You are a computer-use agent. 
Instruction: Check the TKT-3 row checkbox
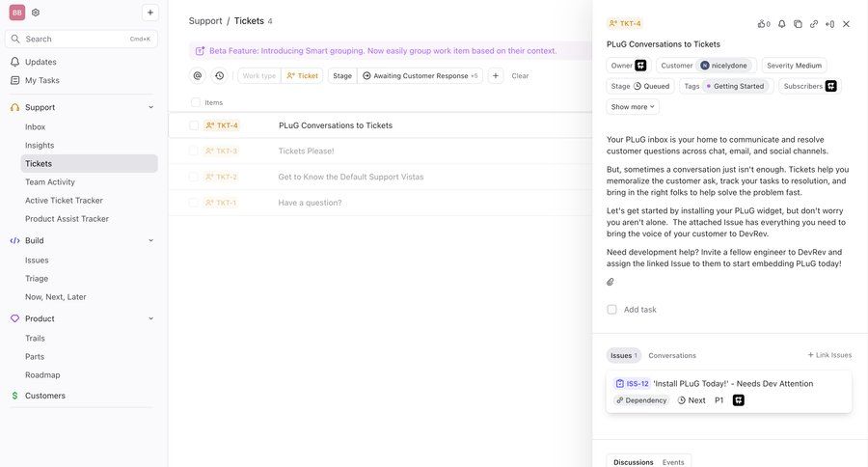pyautogui.click(x=194, y=151)
